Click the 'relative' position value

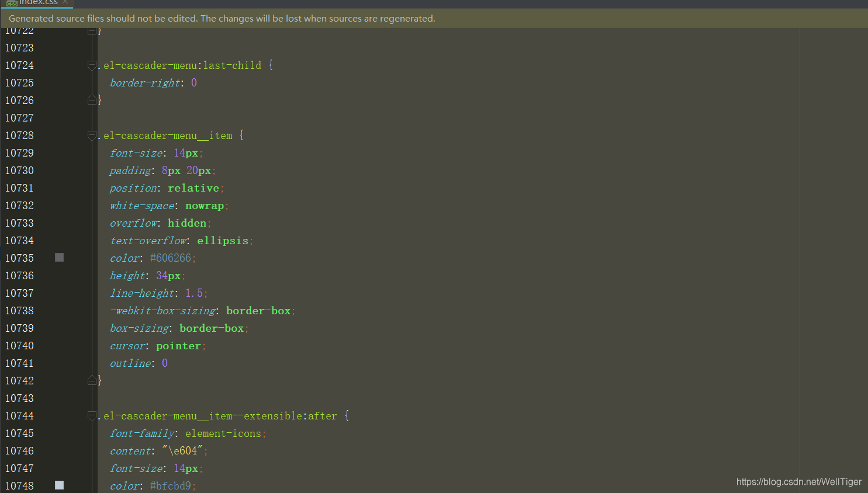click(x=193, y=188)
